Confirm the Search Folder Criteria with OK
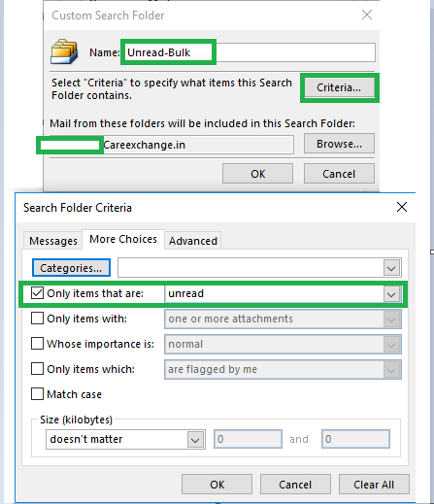Viewport: 434px width, 504px height. pos(217,485)
